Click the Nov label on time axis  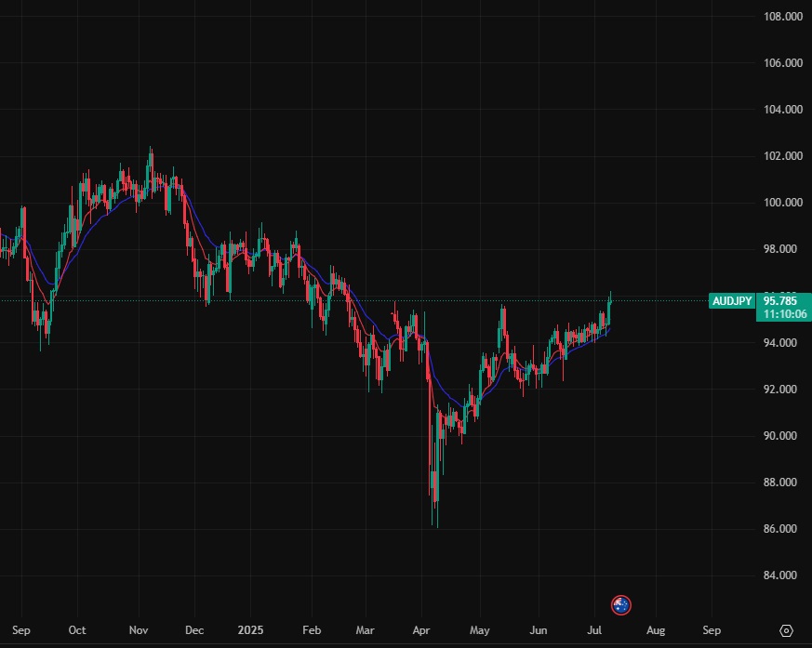139,630
